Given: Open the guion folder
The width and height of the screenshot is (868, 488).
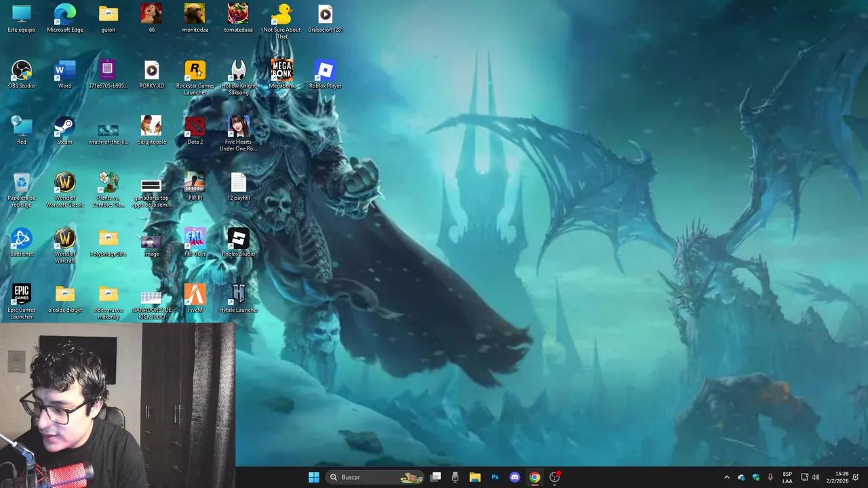Looking at the screenshot, I should (108, 18).
